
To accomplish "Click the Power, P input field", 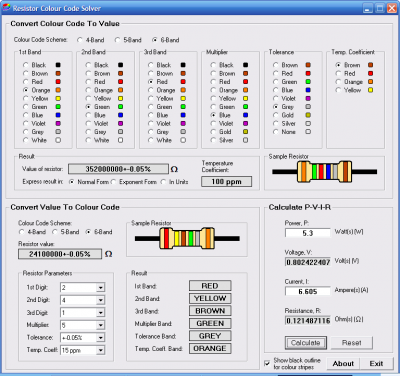I will click(308, 233).
